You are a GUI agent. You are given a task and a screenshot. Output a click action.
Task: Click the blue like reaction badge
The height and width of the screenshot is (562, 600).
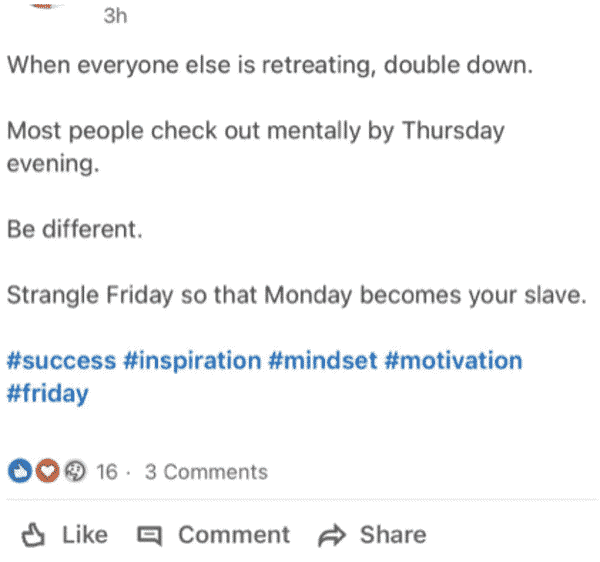tap(20, 470)
